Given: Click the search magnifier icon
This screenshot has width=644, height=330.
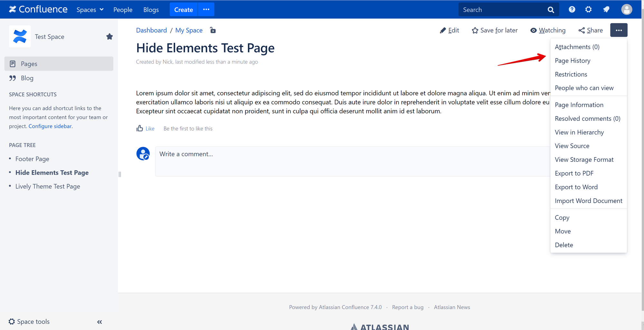Looking at the screenshot, I should (x=551, y=10).
